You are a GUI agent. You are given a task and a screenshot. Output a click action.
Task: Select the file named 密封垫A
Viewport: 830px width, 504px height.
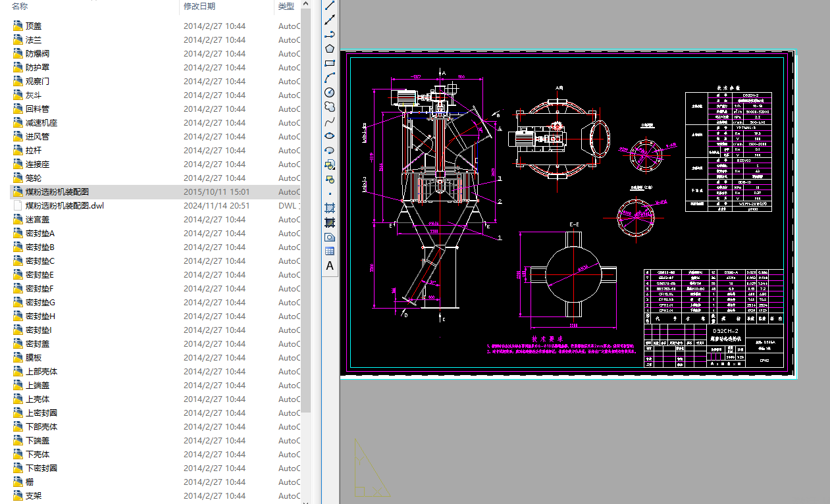click(x=40, y=234)
